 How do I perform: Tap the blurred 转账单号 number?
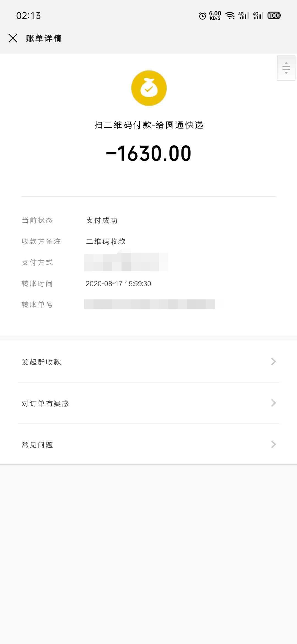pyautogui.click(x=150, y=304)
